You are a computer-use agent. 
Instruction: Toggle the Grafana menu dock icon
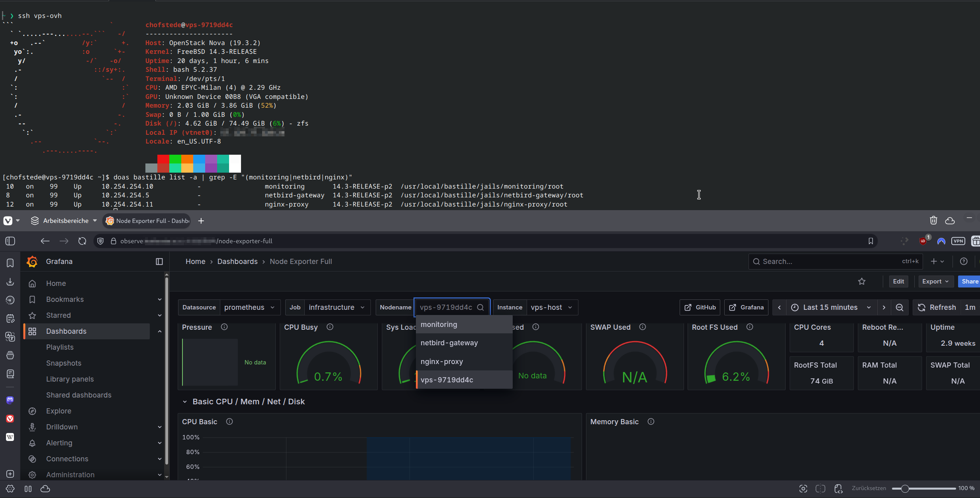pyautogui.click(x=159, y=262)
